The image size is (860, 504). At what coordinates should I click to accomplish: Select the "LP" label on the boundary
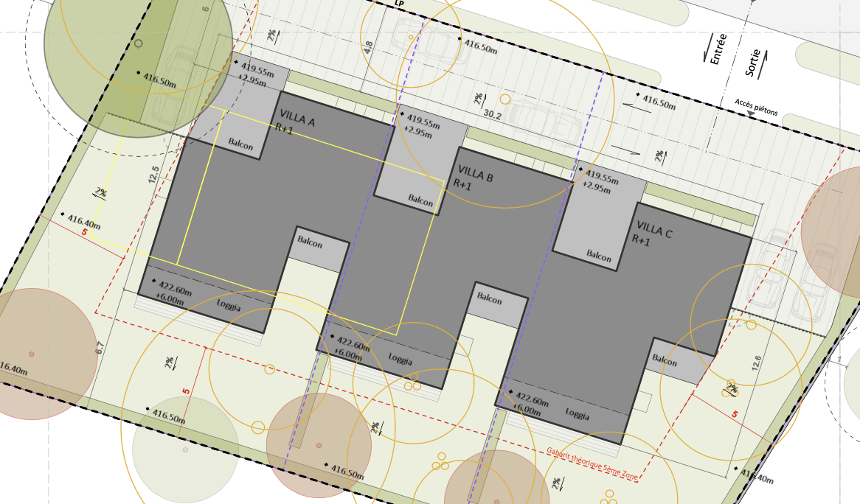tap(399, 3)
